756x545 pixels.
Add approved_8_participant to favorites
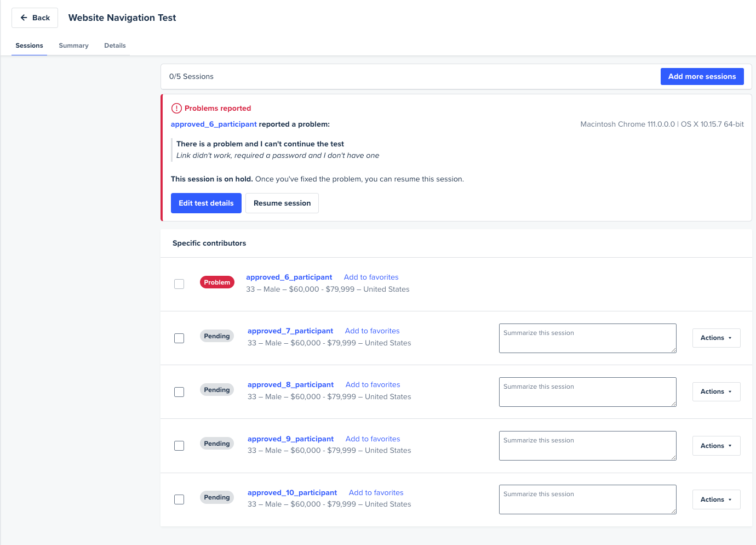pyautogui.click(x=373, y=385)
